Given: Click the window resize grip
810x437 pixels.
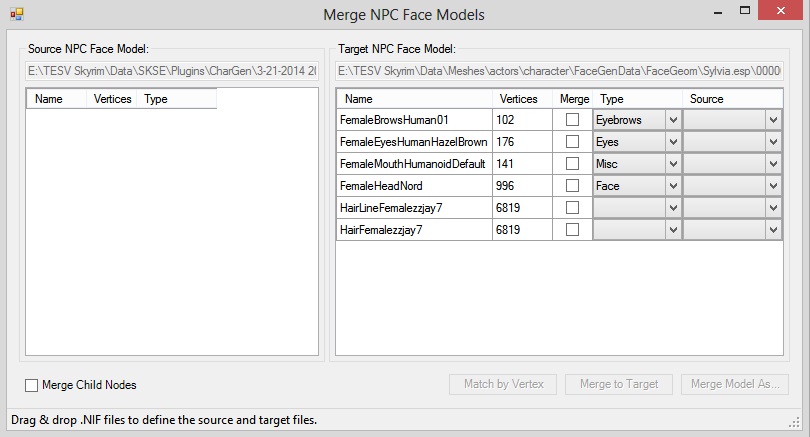Looking at the screenshot, I should (x=795, y=423).
